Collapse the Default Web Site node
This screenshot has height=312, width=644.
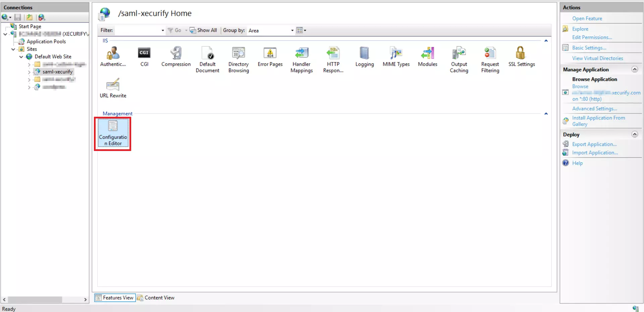pyautogui.click(x=21, y=56)
